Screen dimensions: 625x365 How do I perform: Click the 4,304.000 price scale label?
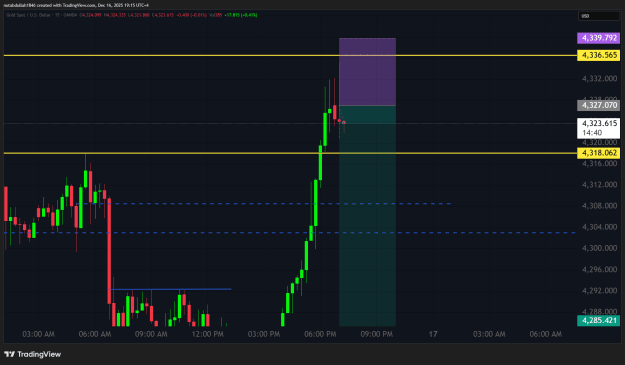click(x=599, y=227)
